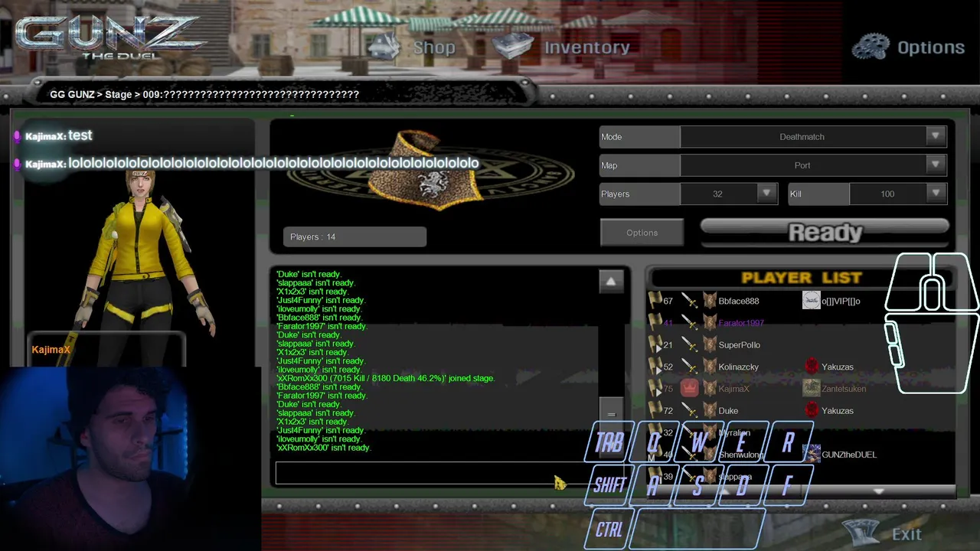Click the Inventory chest icon
Viewport: 980px width, 551px height.
click(x=513, y=46)
